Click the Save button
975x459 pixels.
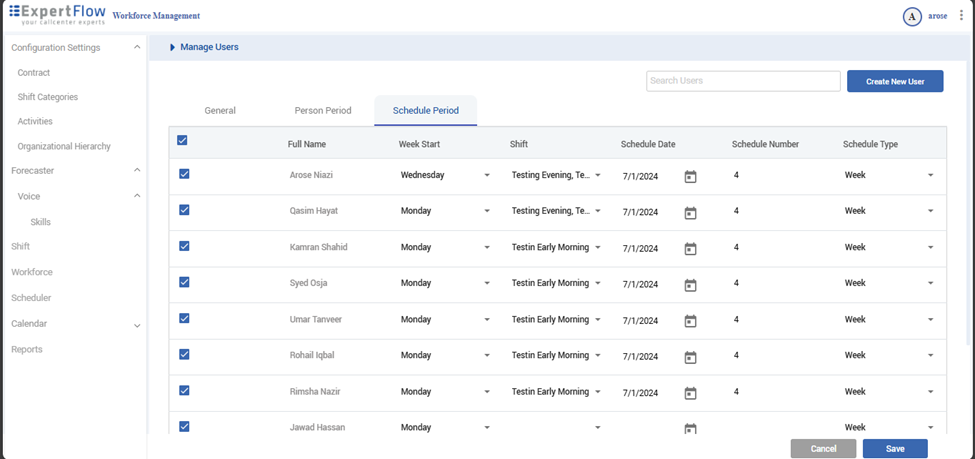[894, 449]
